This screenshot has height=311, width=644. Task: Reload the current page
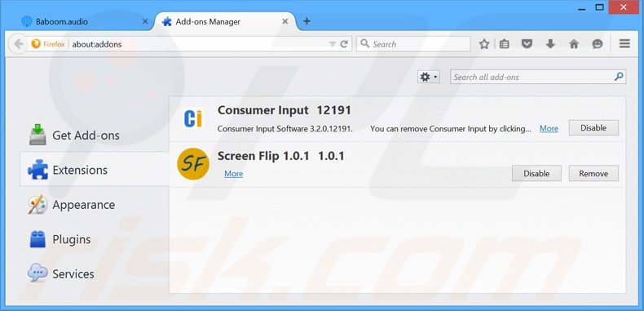(x=344, y=44)
